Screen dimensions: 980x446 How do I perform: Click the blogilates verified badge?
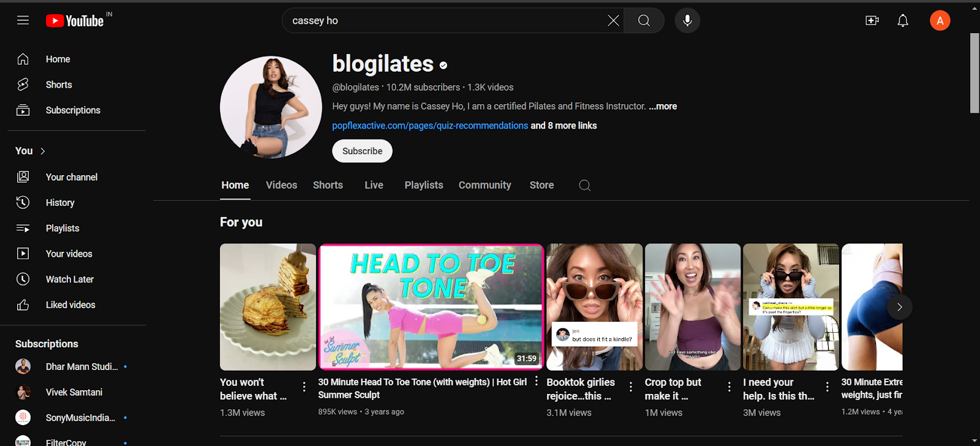[443, 66]
